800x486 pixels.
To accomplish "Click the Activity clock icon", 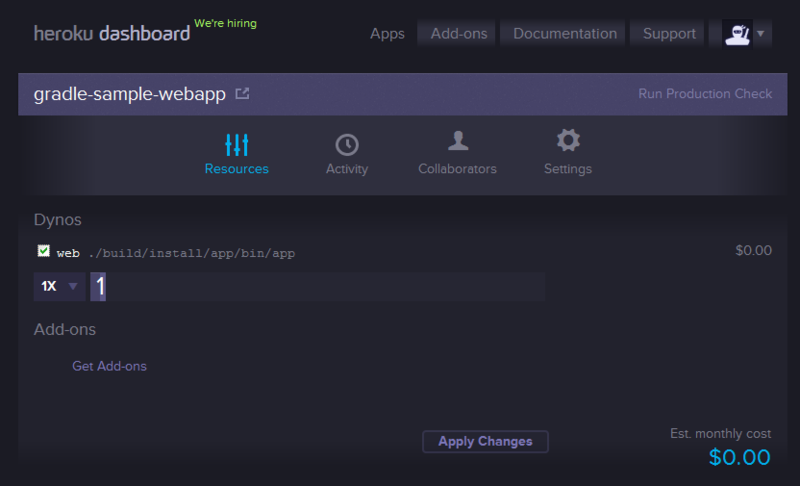I will pos(347,145).
